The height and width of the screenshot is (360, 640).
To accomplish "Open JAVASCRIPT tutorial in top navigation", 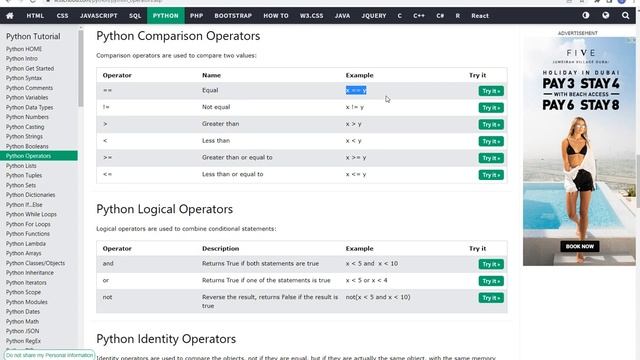I will [98, 16].
